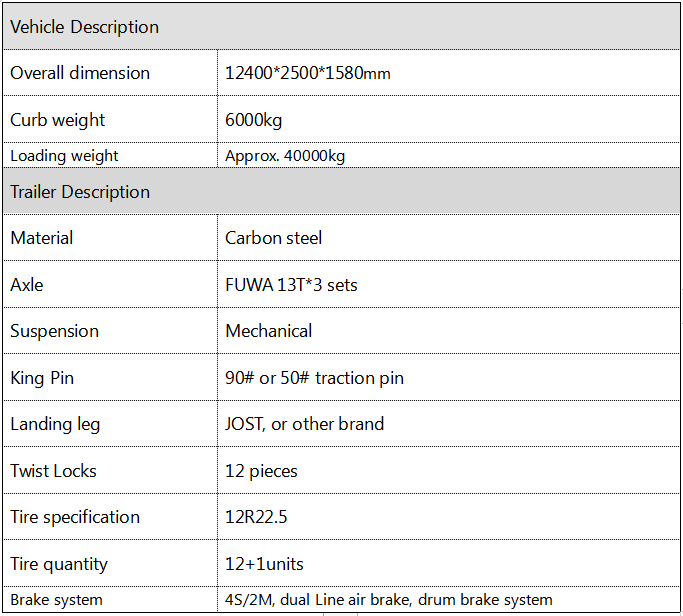Image resolution: width=683 pixels, height=616 pixels.
Task: Click the Approx. 40000kg value
Action: tap(285, 156)
